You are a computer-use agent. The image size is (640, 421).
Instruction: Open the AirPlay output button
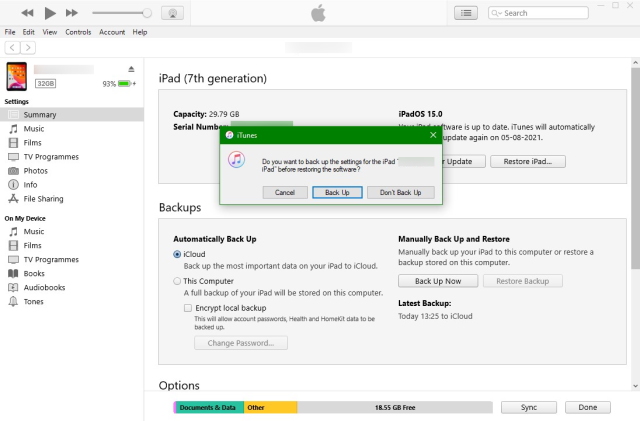coord(173,13)
